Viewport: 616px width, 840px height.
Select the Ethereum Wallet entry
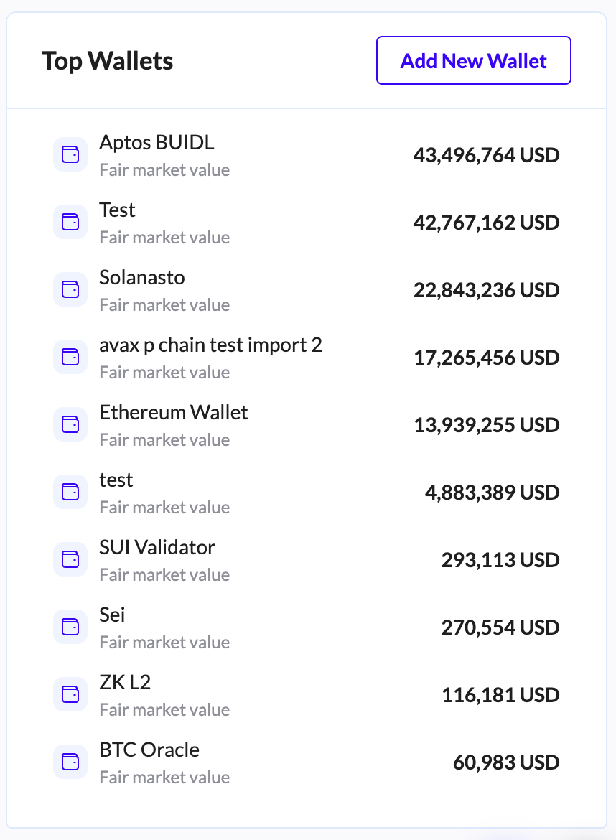[174, 413]
